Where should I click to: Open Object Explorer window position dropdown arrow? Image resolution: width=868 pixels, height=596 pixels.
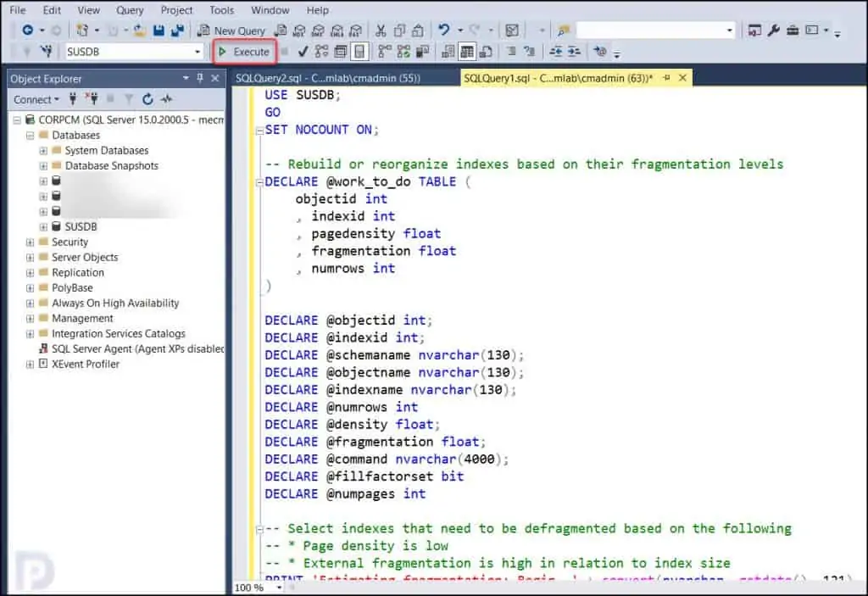pos(186,78)
